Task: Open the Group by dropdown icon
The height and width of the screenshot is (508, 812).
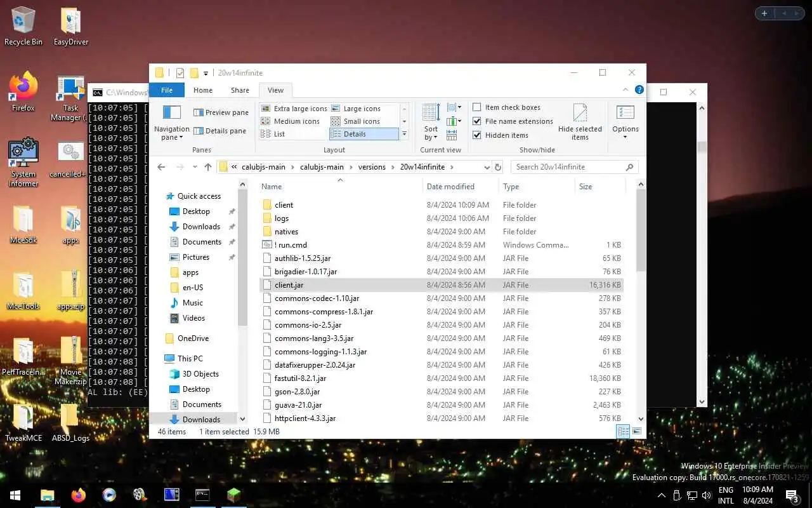Action: [454, 107]
